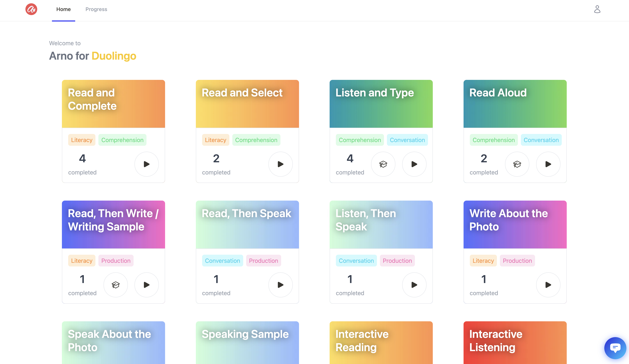Start the Read and Complete exercise
Screen dimensions: 629x364
(x=146, y=164)
